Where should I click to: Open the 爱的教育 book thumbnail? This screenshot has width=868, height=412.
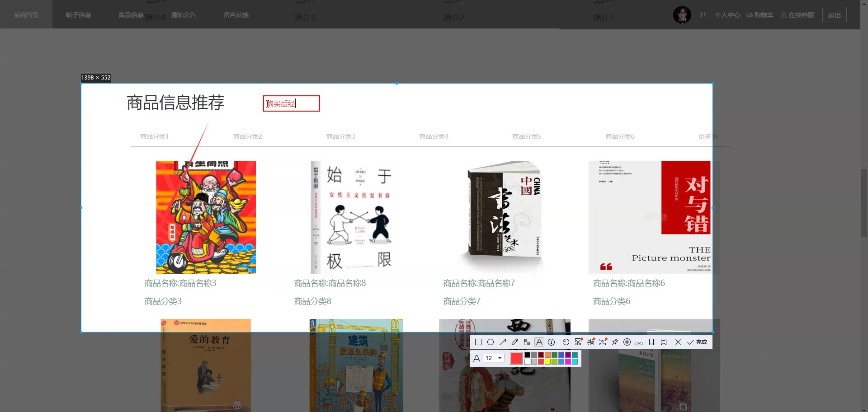click(206, 365)
